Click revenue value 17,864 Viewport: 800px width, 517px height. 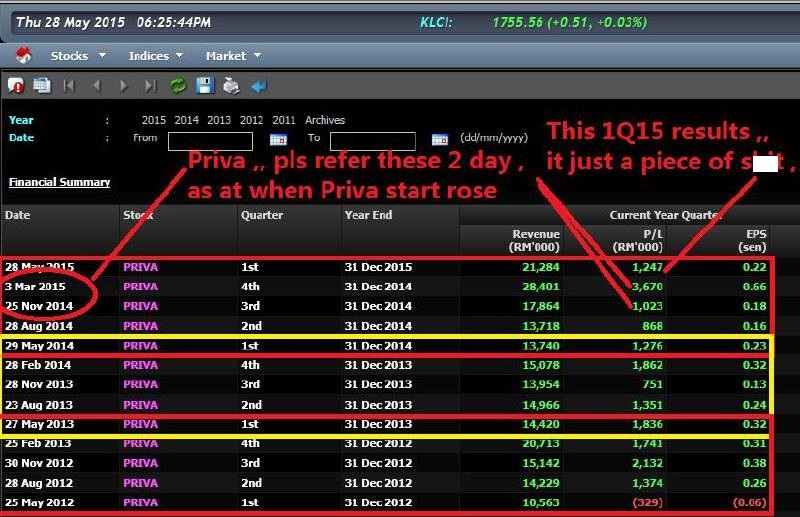pyautogui.click(x=541, y=306)
